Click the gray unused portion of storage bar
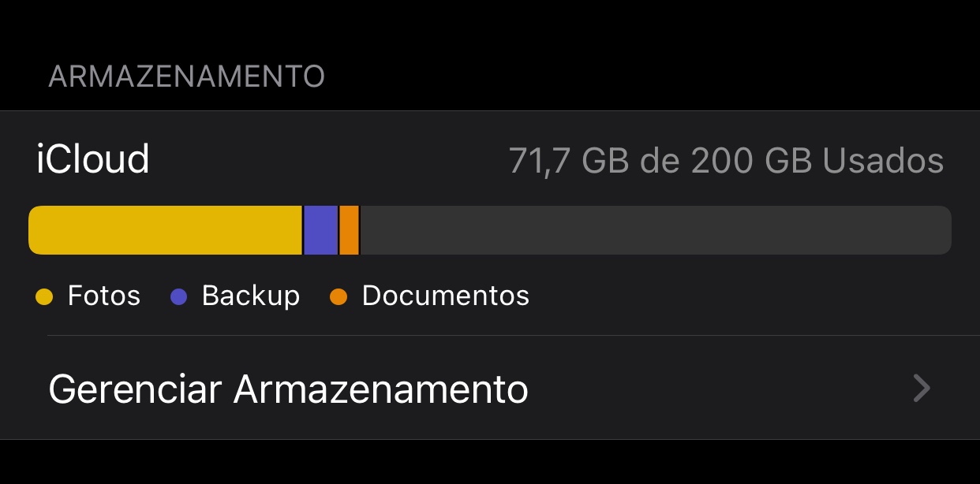Screen dimensions: 980x484 click(655, 230)
